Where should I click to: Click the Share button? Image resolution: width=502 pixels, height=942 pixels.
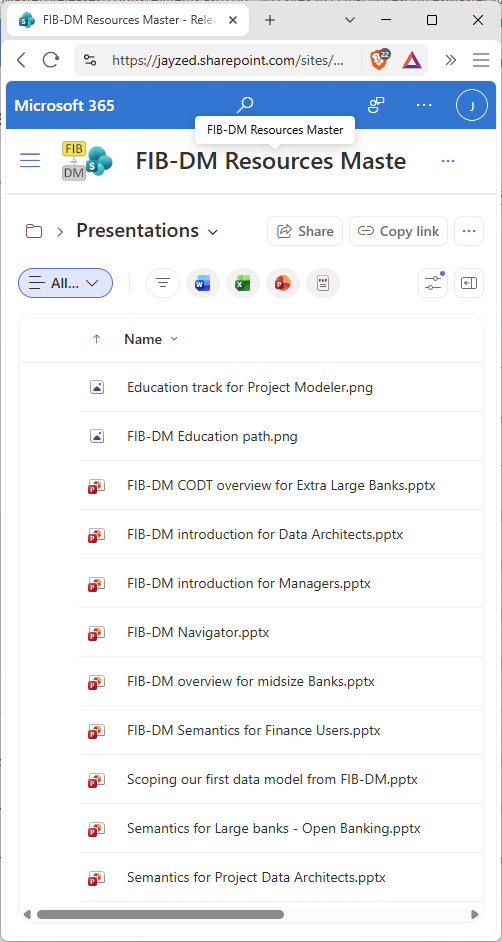tap(305, 231)
